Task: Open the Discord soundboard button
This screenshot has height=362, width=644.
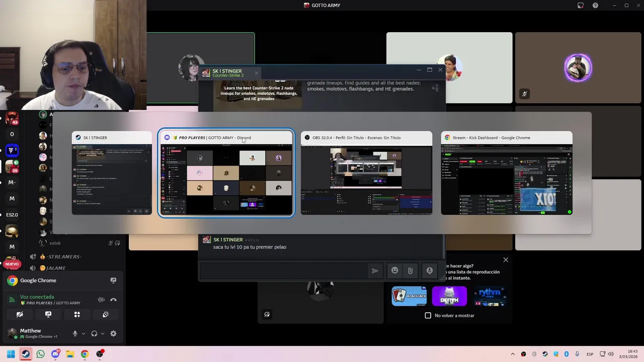Action: (106, 314)
